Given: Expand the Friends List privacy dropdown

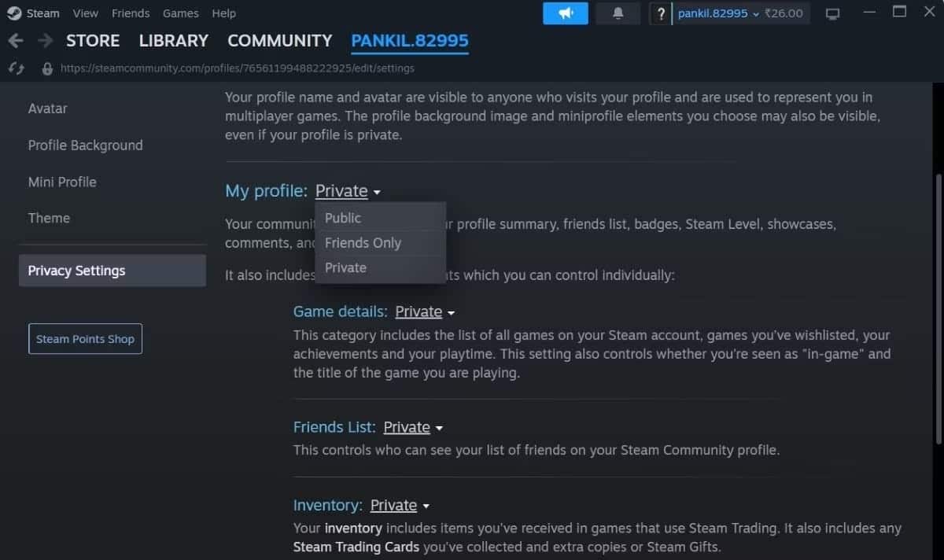Looking at the screenshot, I should (413, 427).
